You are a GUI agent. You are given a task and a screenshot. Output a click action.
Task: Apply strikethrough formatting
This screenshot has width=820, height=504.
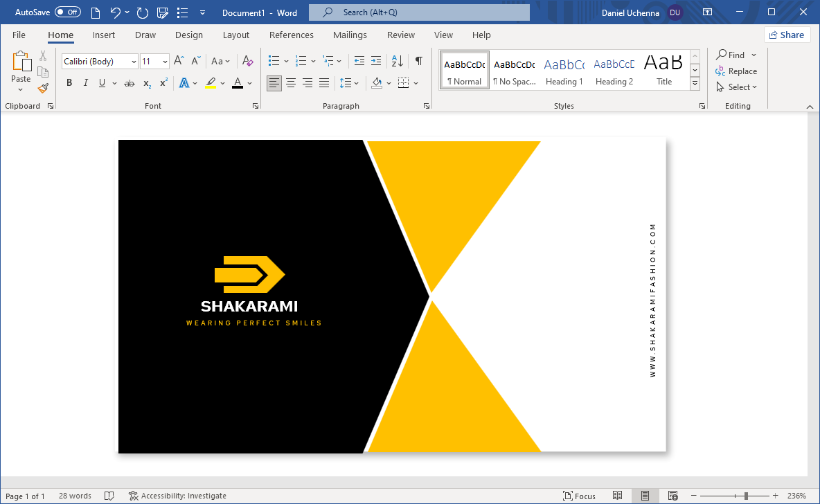click(x=129, y=83)
